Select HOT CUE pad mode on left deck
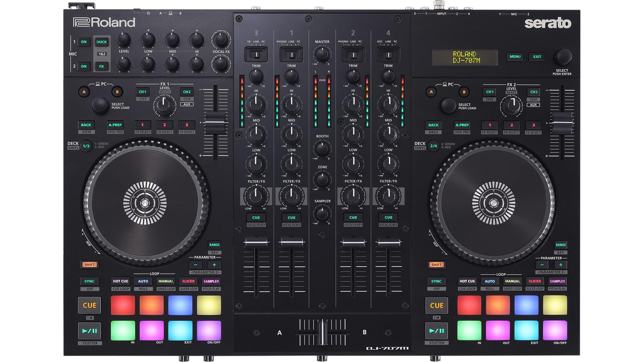The width and height of the screenshot is (644, 362). click(x=120, y=281)
